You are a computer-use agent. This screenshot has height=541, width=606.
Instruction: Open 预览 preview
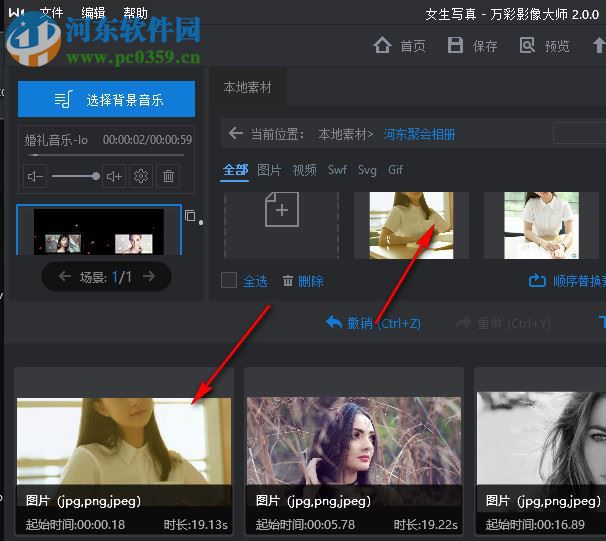click(x=545, y=46)
